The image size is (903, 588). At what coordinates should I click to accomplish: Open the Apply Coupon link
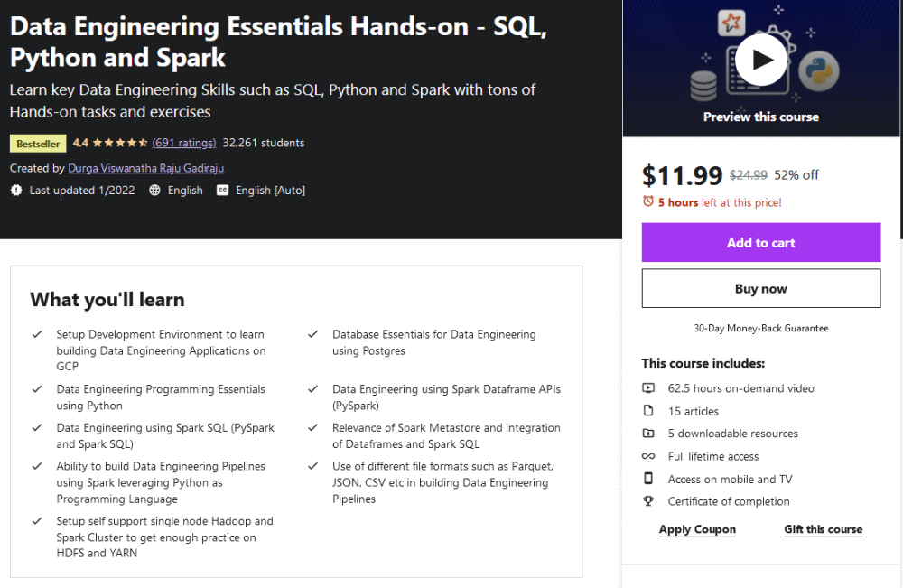click(x=697, y=529)
